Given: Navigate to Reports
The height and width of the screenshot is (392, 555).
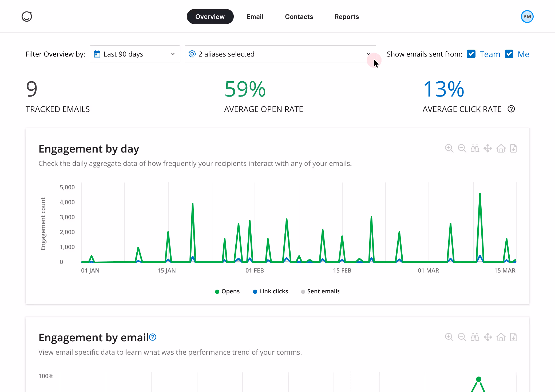Looking at the screenshot, I should click(x=347, y=17).
